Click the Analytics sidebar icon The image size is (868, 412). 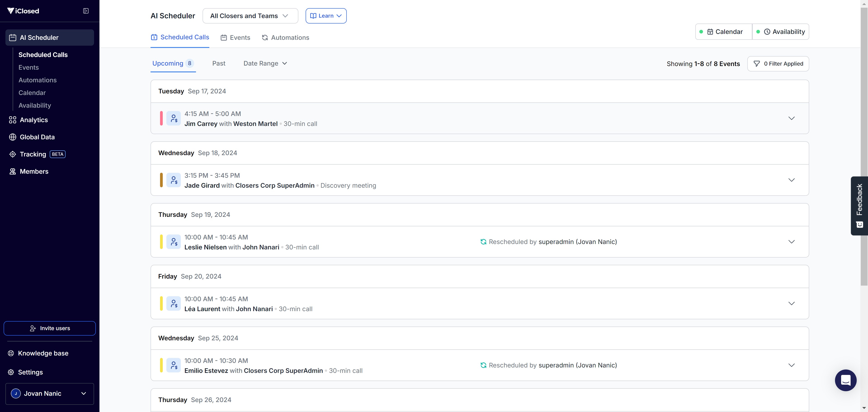(x=12, y=120)
